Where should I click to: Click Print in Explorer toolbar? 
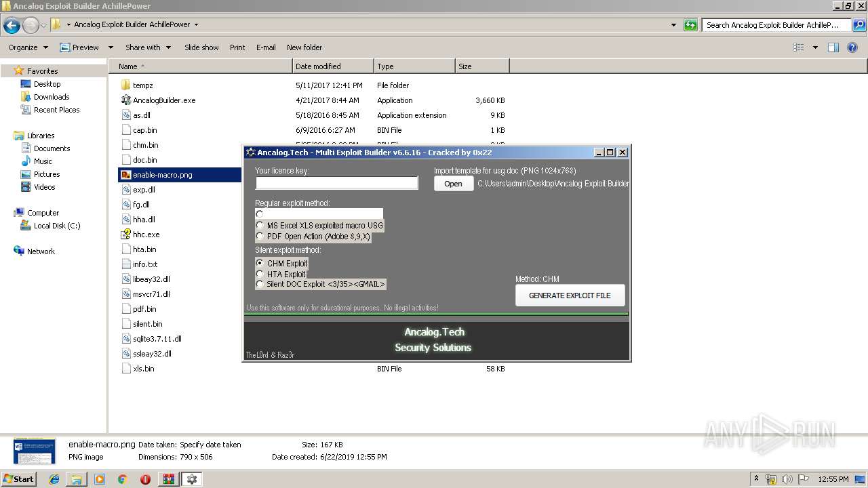[x=237, y=47]
